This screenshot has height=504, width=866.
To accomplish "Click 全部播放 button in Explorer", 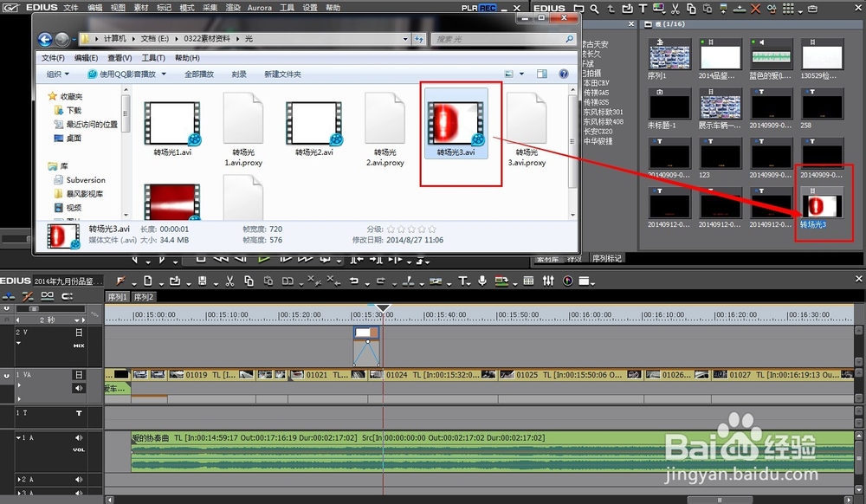I will coord(199,74).
